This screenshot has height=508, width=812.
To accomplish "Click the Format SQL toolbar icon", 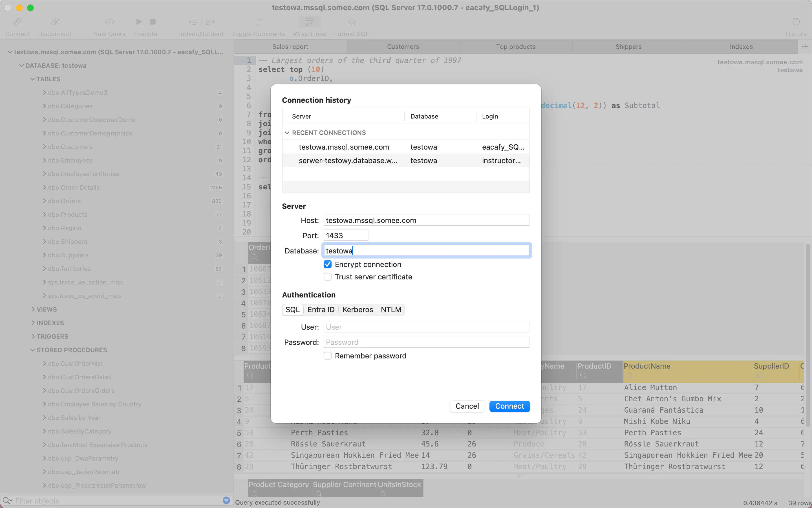I will [351, 22].
